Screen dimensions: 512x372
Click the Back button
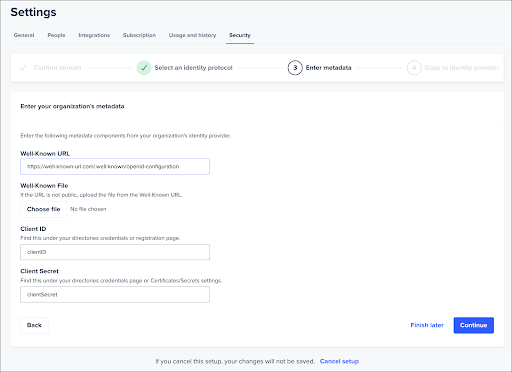click(x=34, y=325)
